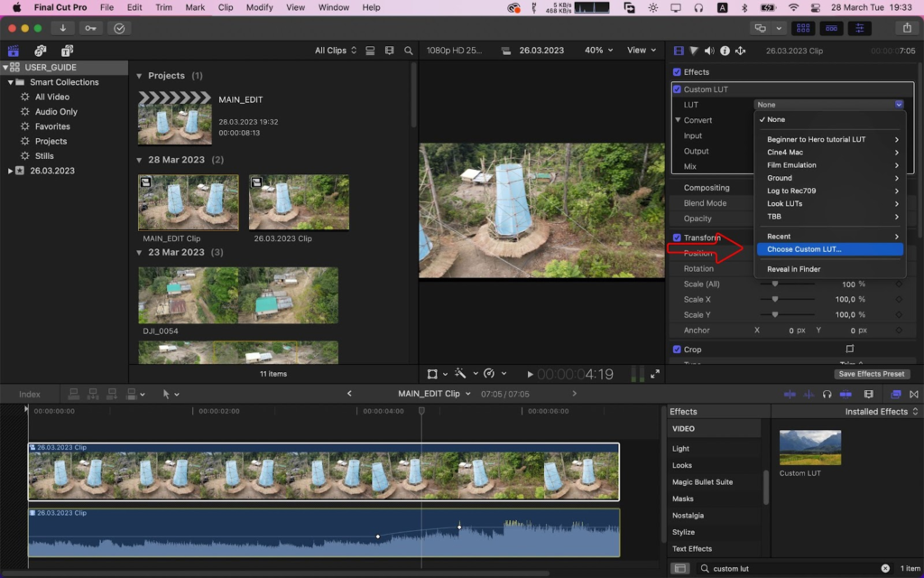Open the Info inspector icon
This screenshot has width=924, height=578.
tap(725, 51)
